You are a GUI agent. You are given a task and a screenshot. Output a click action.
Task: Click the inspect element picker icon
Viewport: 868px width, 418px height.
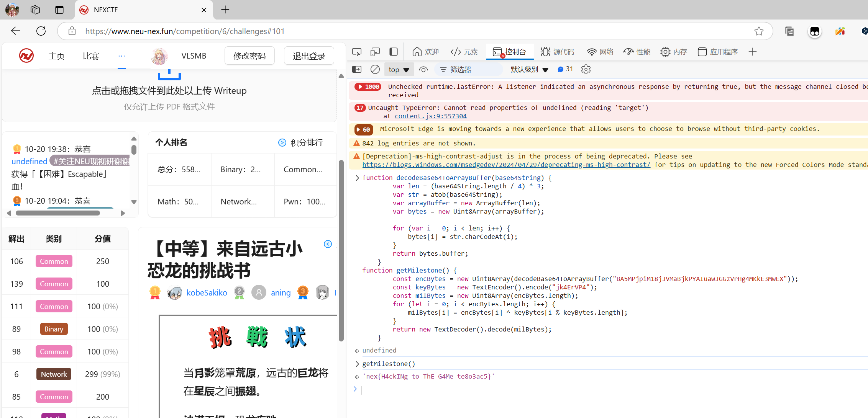click(356, 52)
